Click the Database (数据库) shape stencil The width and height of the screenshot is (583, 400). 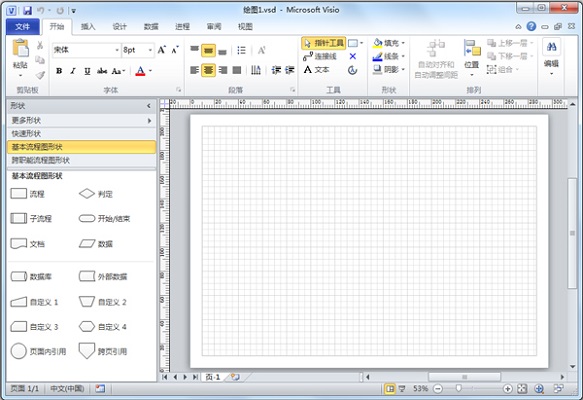[19, 276]
